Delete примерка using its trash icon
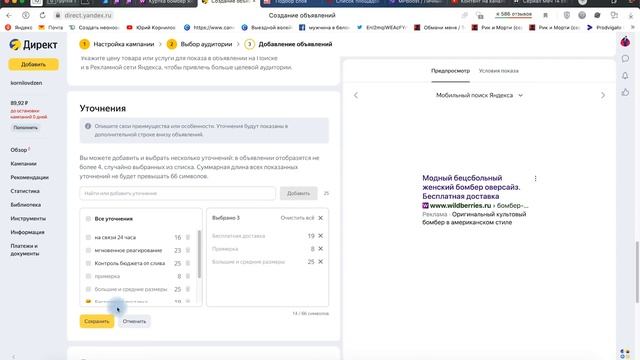640x360 pixels. (x=188, y=276)
